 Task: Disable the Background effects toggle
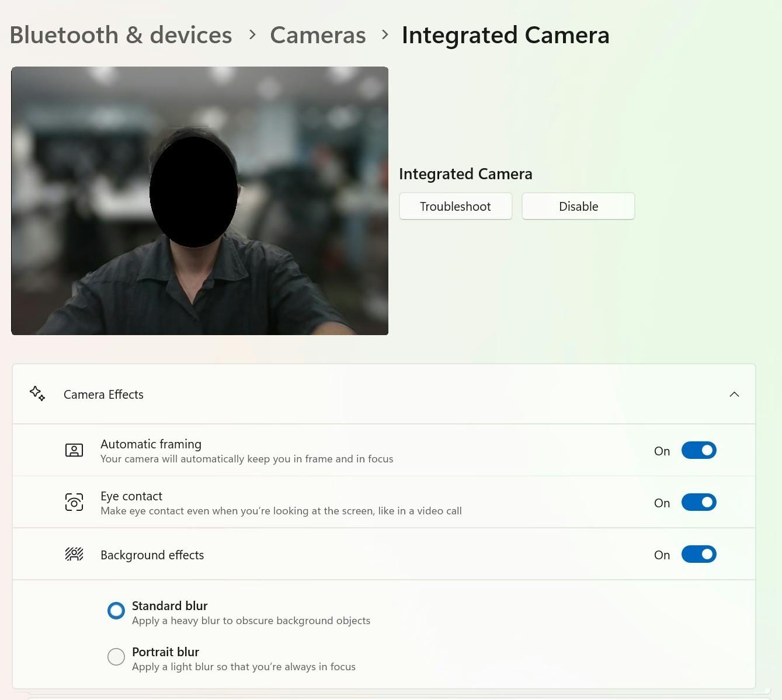pyautogui.click(x=698, y=554)
